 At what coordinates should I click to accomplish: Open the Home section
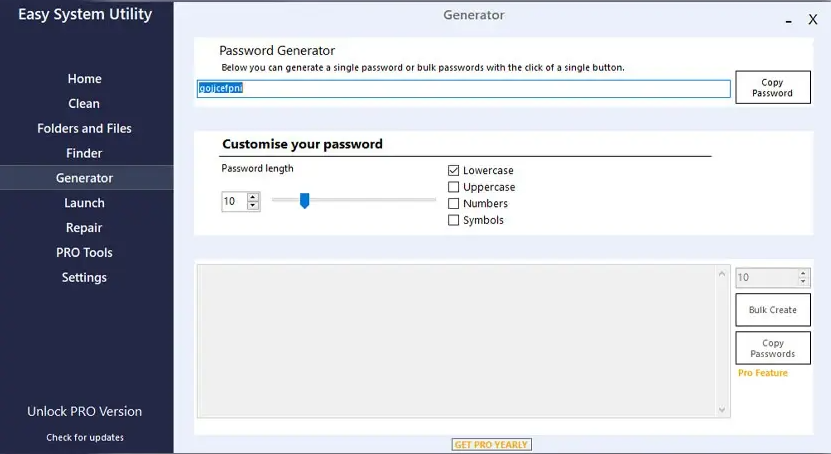(x=84, y=79)
